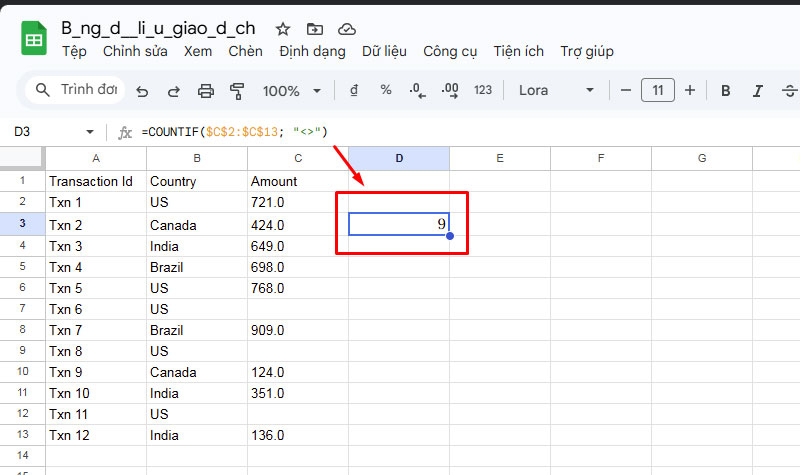Click the decrease decimal places icon
The height and width of the screenshot is (475, 800).
click(x=418, y=90)
